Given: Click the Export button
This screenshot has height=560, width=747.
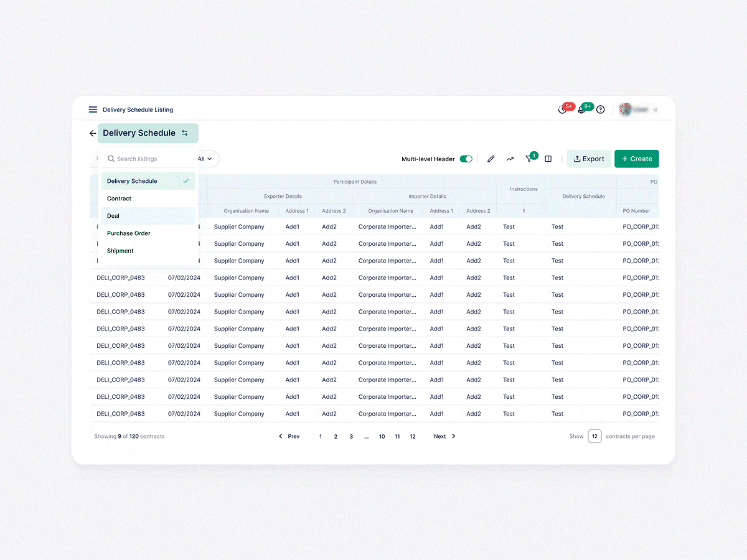Looking at the screenshot, I should 589,159.
